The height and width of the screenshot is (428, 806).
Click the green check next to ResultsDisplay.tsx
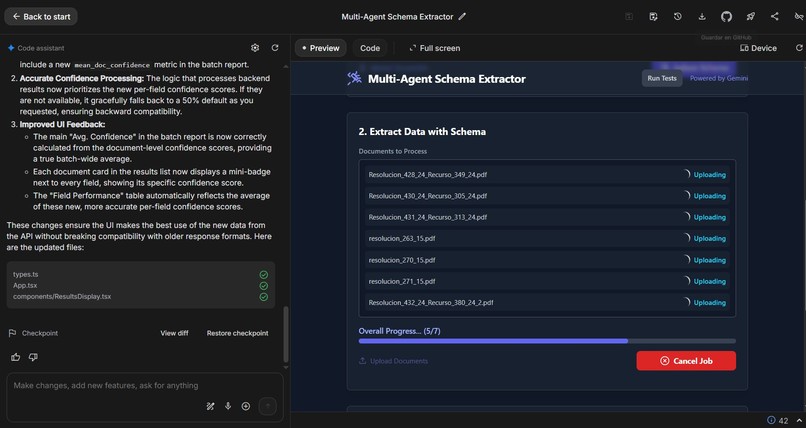[264, 296]
